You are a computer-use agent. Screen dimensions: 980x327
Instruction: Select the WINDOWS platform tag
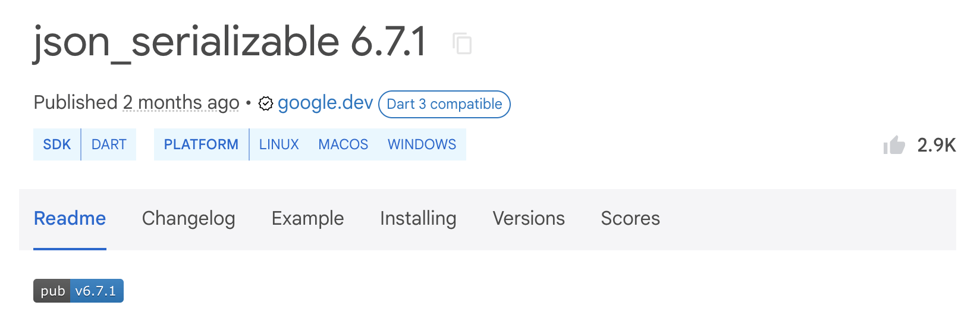point(422,144)
